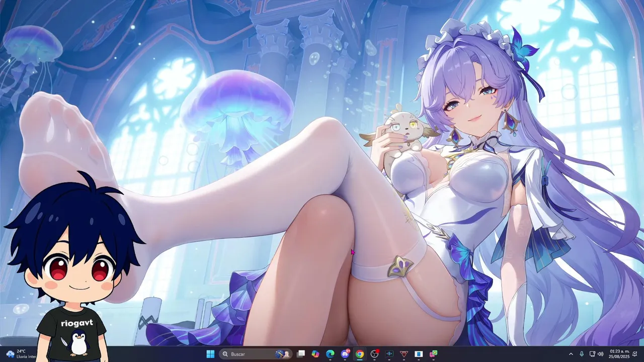Viewport: 644px width, 362px height.
Task: Open the Windows Start menu
Action: pyautogui.click(x=210, y=354)
